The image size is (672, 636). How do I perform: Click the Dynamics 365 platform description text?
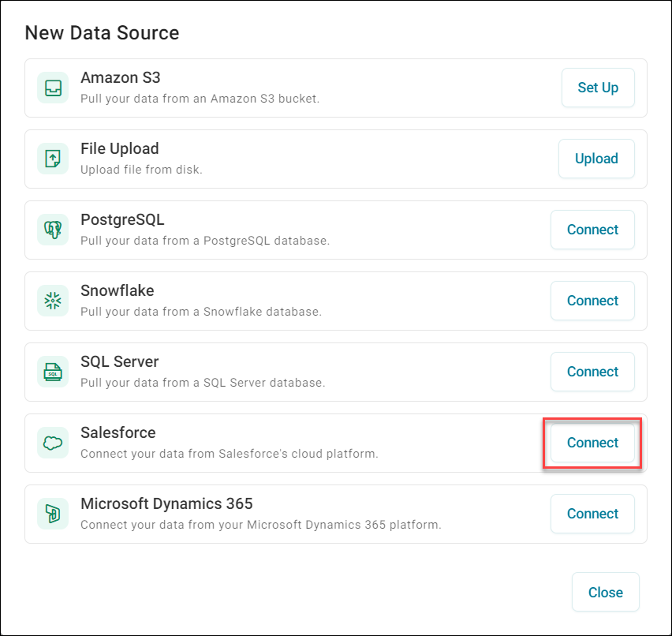click(261, 525)
